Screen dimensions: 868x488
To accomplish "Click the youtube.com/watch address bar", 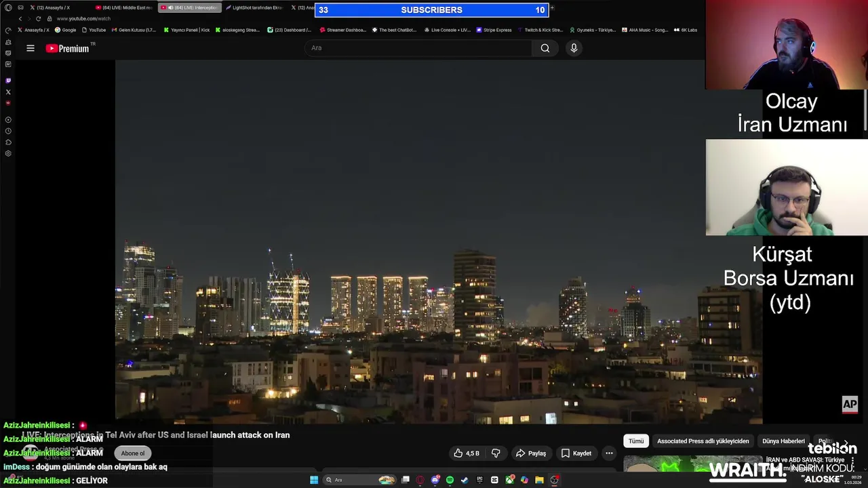I will pyautogui.click(x=83, y=19).
